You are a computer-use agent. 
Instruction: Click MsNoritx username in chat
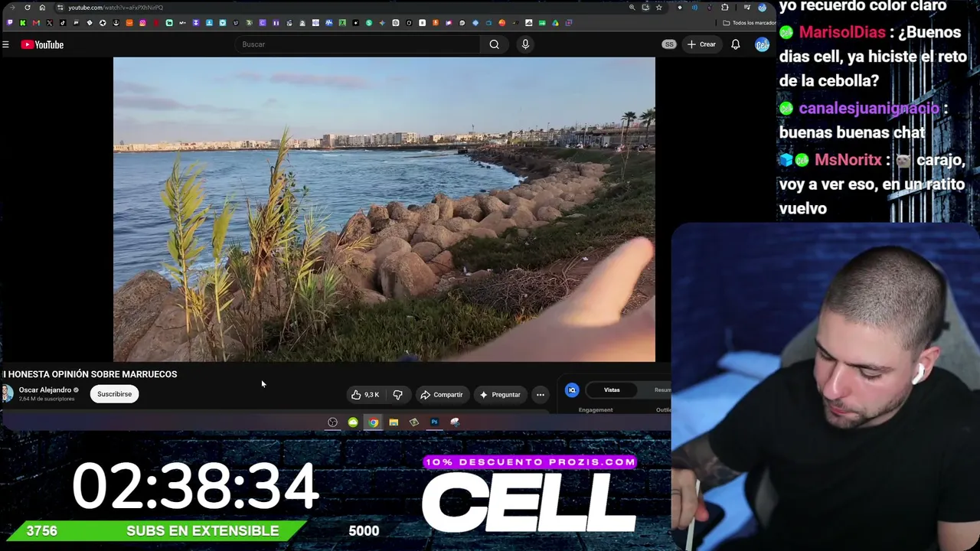[848, 160]
